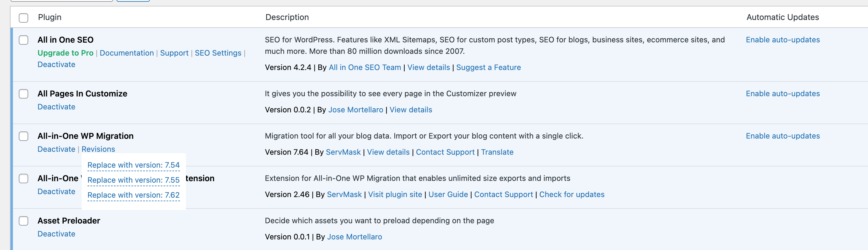Open the All in One SEO Team author link
Screen dimensions: 868x250
point(365,67)
